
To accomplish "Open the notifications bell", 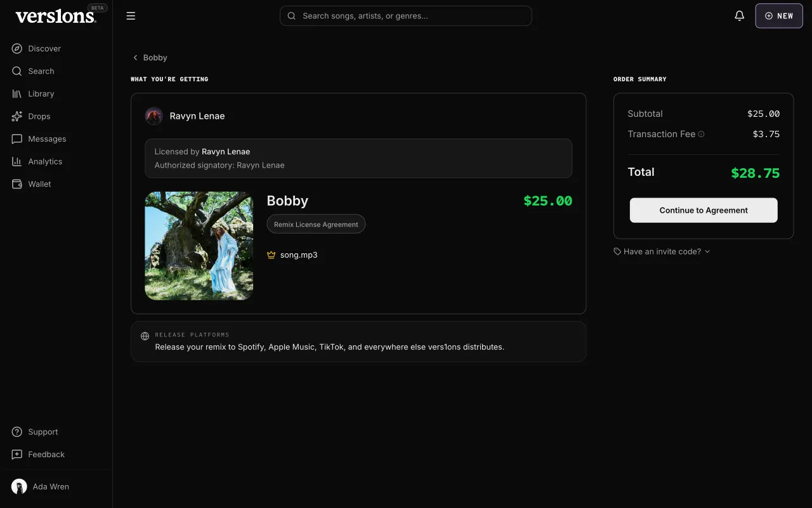I will click(x=739, y=16).
